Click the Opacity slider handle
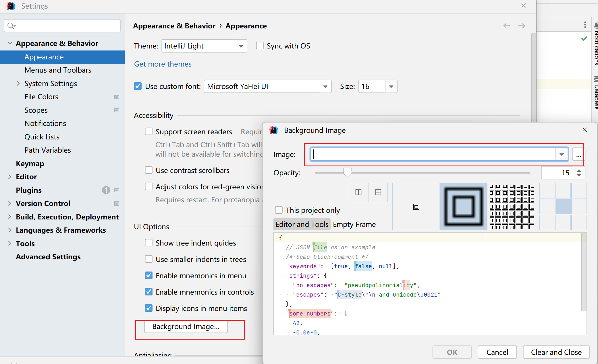 [348, 172]
